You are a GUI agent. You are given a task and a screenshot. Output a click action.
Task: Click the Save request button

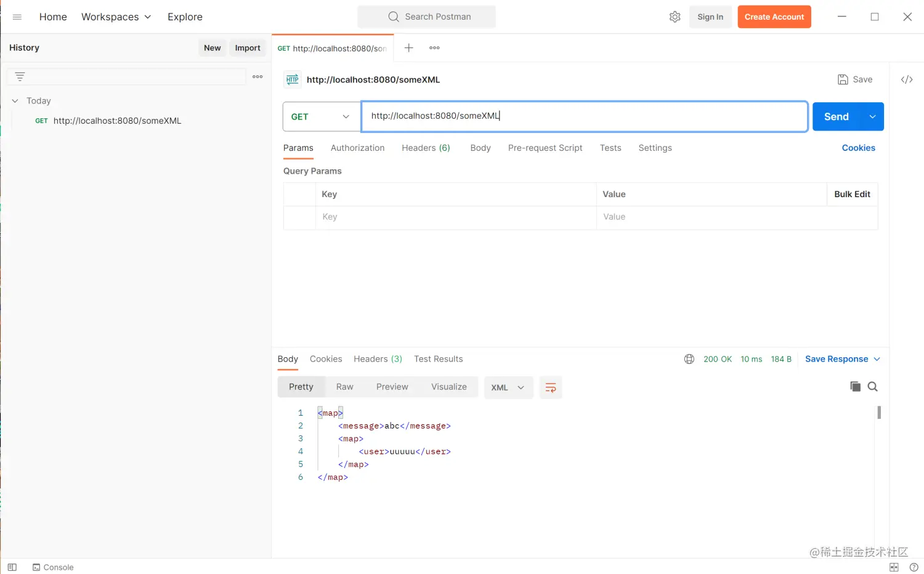pos(855,79)
